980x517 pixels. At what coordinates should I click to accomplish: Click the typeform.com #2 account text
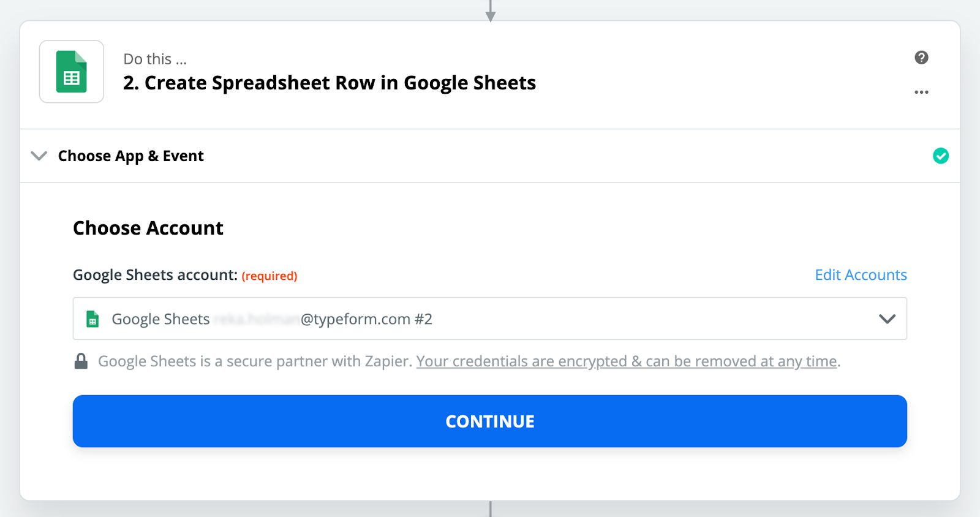click(x=366, y=319)
